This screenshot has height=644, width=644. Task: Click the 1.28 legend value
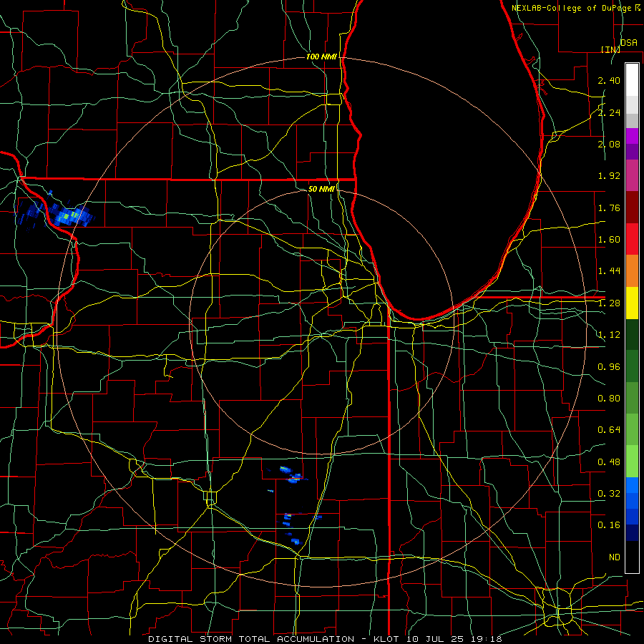coord(609,303)
